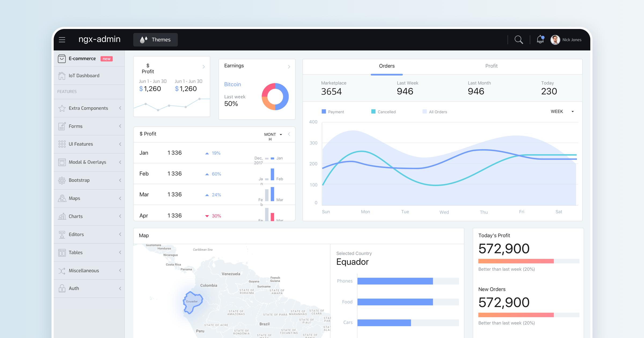644x338 pixels.
Task: Select the Orders tab
Action: tap(387, 66)
